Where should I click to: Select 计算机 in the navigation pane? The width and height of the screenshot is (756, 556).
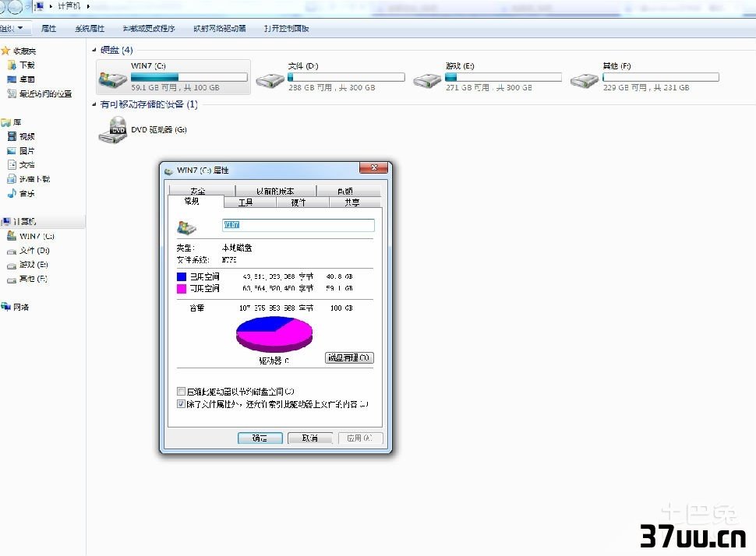[x=19, y=222]
